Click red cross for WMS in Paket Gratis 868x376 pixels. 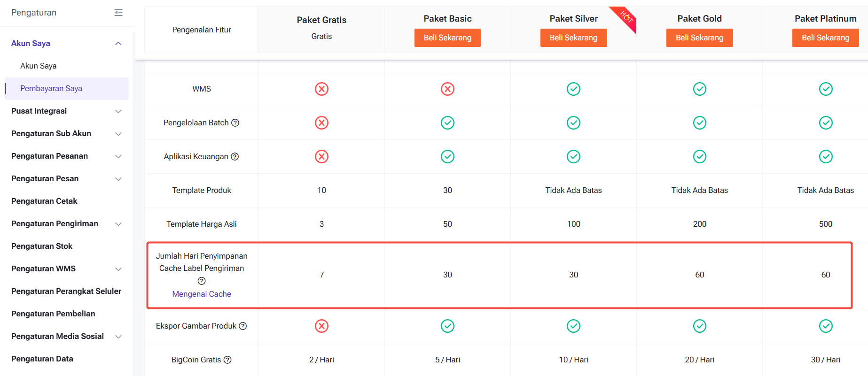coord(321,89)
